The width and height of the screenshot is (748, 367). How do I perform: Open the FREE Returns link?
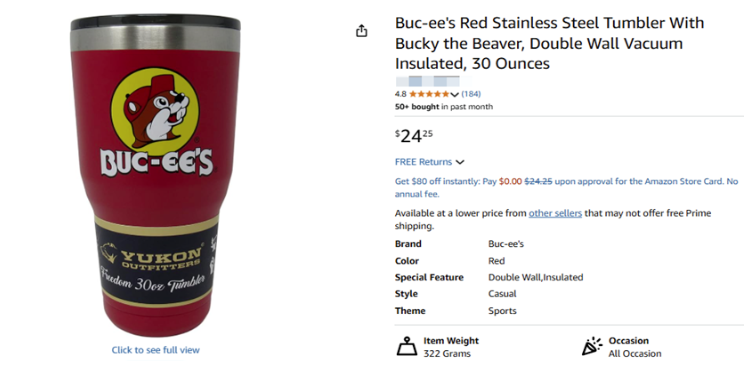tap(423, 162)
